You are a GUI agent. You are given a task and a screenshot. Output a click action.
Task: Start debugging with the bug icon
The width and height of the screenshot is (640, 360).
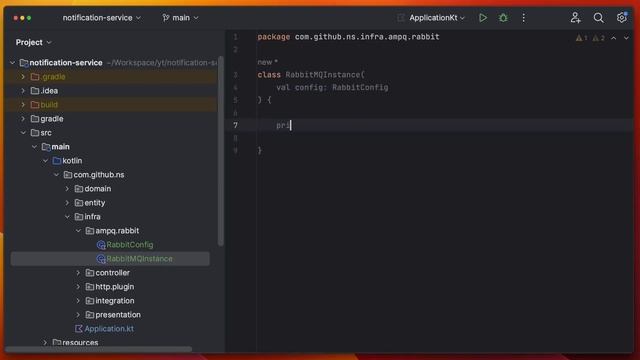[503, 18]
